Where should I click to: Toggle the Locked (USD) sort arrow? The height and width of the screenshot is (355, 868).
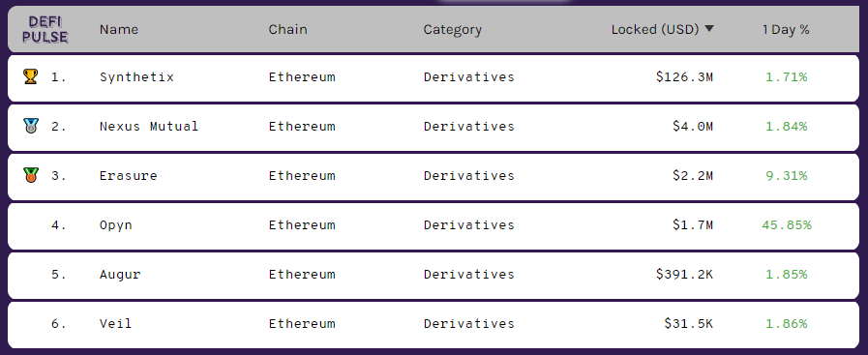(x=709, y=29)
